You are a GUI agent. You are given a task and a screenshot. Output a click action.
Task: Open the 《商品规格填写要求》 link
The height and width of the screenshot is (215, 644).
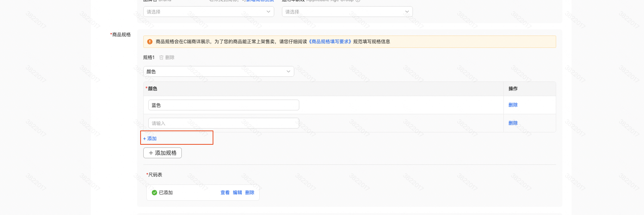[x=330, y=42]
